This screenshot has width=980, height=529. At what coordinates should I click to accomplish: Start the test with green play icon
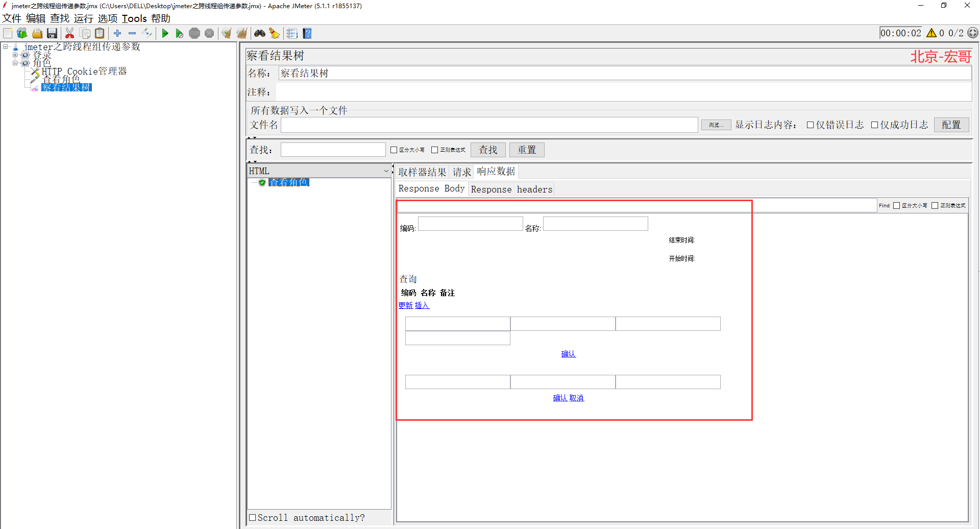point(165,34)
